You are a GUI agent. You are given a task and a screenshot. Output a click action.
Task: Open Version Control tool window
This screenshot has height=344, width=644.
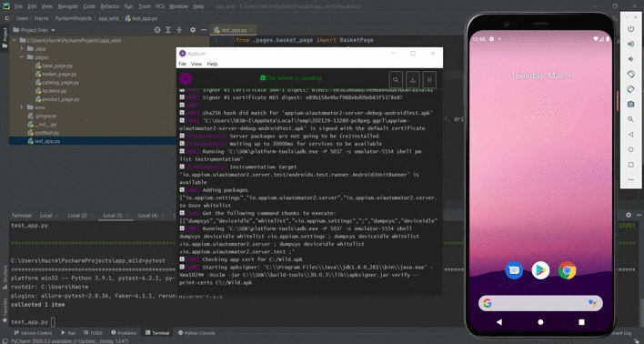click(x=34, y=333)
